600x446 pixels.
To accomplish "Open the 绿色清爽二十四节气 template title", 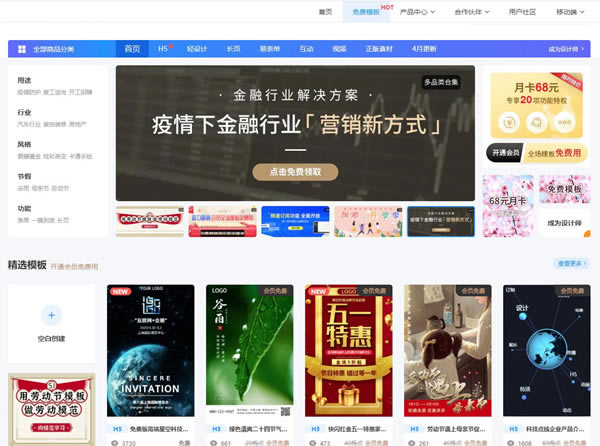I will pyautogui.click(x=258, y=429).
